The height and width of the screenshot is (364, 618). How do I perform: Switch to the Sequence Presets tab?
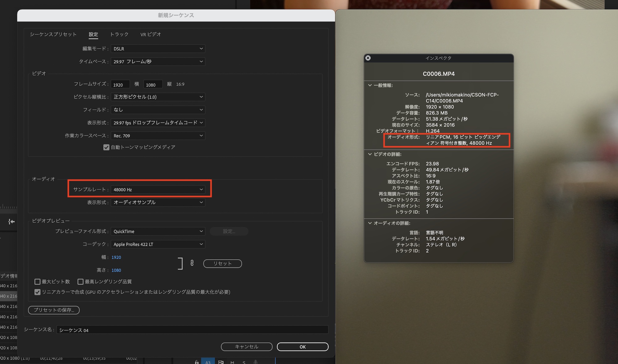click(x=53, y=34)
